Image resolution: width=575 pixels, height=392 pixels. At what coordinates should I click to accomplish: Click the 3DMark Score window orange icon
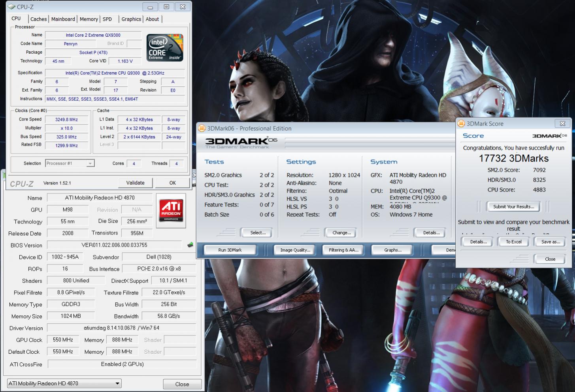pyautogui.click(x=461, y=124)
